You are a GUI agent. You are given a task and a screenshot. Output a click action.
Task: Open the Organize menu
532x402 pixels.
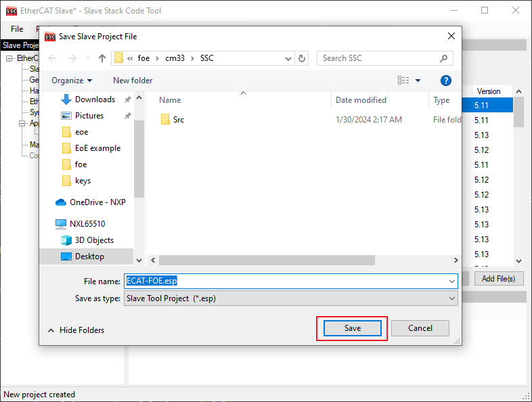(71, 81)
